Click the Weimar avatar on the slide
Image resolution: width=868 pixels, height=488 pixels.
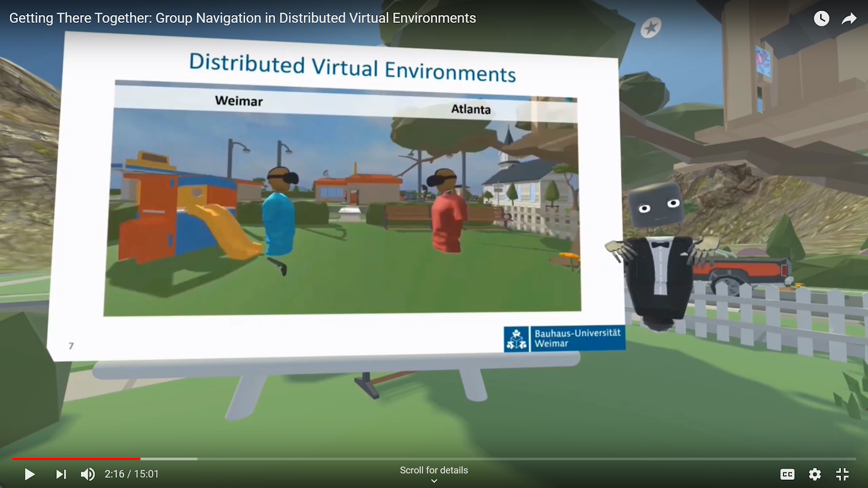point(280,217)
